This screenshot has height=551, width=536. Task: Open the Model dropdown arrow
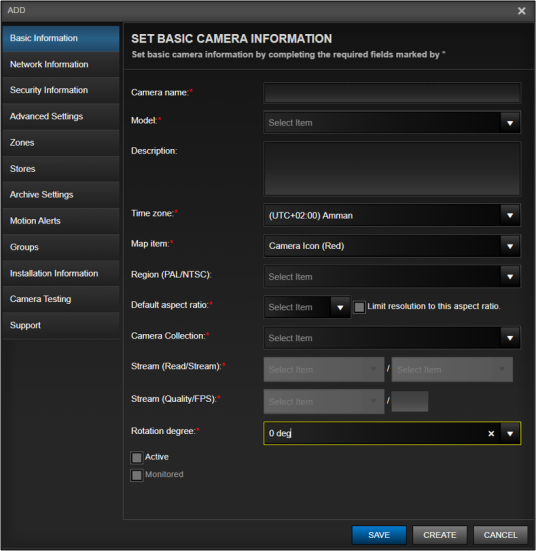pyautogui.click(x=510, y=123)
